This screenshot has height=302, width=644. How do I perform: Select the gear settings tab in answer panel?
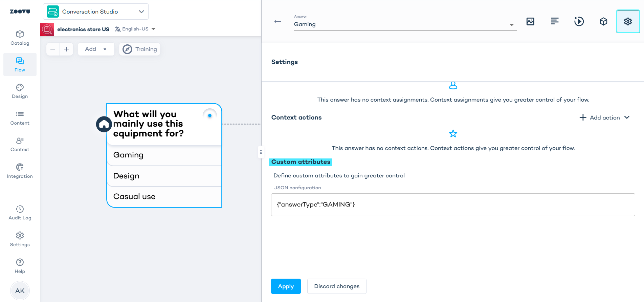628,22
